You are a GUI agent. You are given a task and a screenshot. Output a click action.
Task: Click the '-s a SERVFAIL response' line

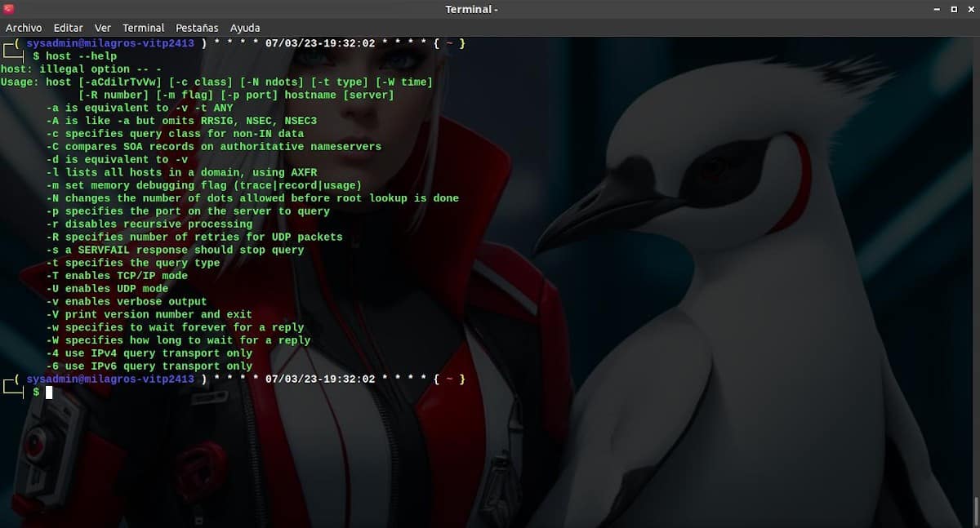pos(175,251)
